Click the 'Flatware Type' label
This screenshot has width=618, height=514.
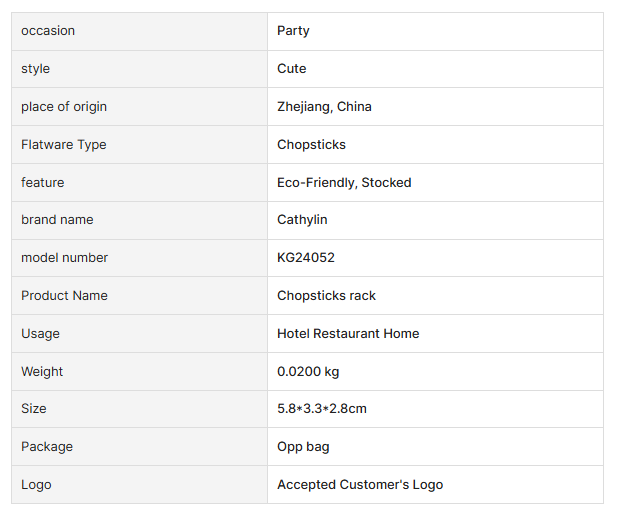click(64, 145)
